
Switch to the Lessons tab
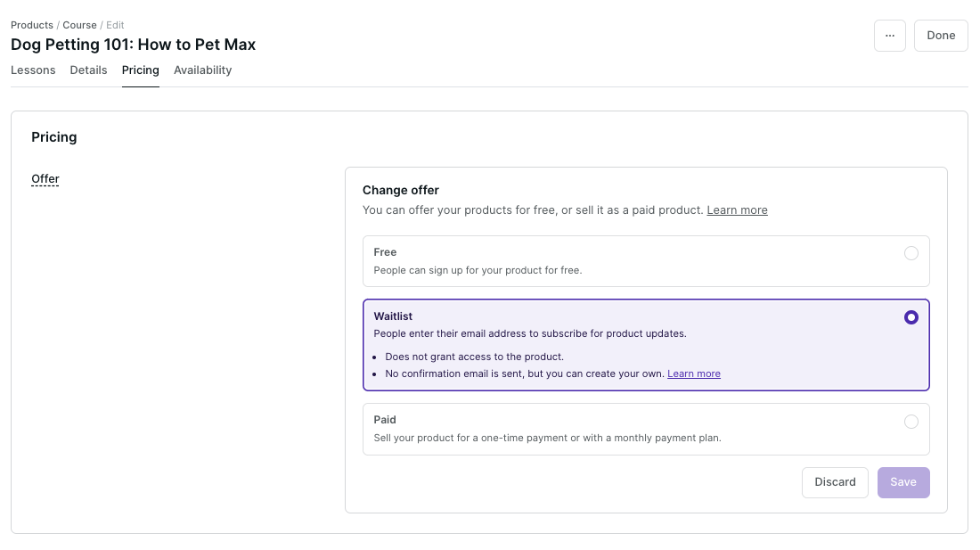[x=33, y=70]
